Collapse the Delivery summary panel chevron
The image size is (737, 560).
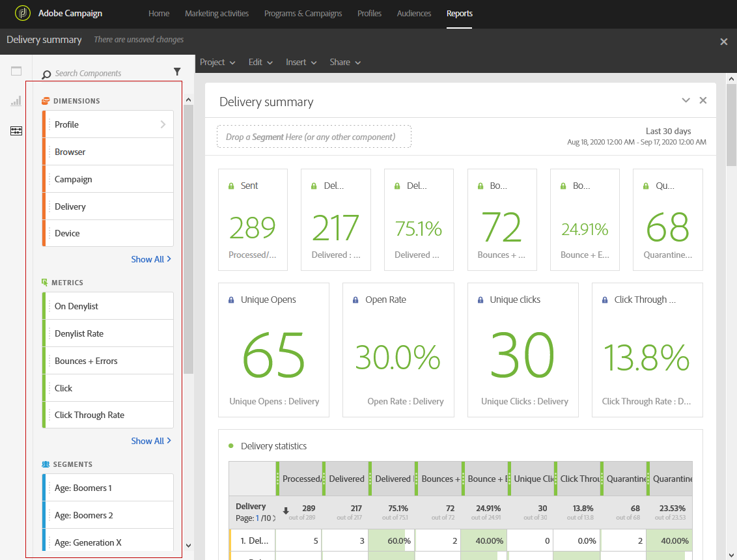(x=686, y=100)
